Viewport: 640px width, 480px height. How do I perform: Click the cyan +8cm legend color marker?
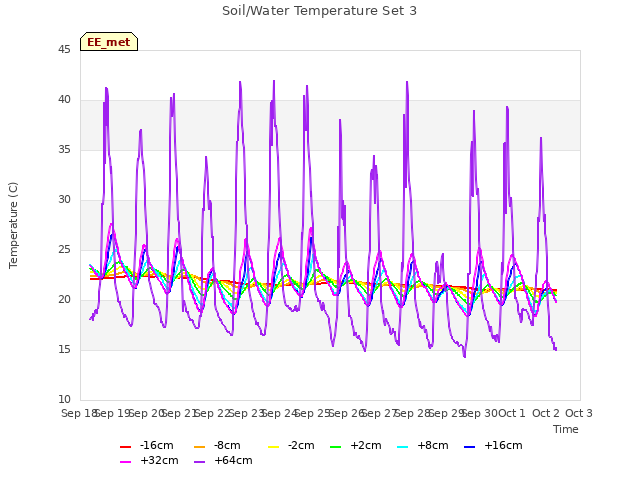402,447
